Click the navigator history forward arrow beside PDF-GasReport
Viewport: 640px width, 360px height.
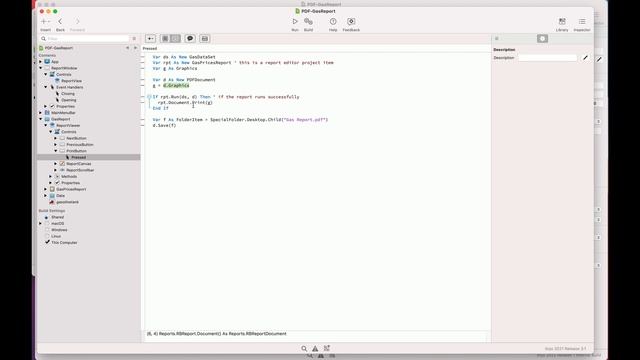coord(136,48)
